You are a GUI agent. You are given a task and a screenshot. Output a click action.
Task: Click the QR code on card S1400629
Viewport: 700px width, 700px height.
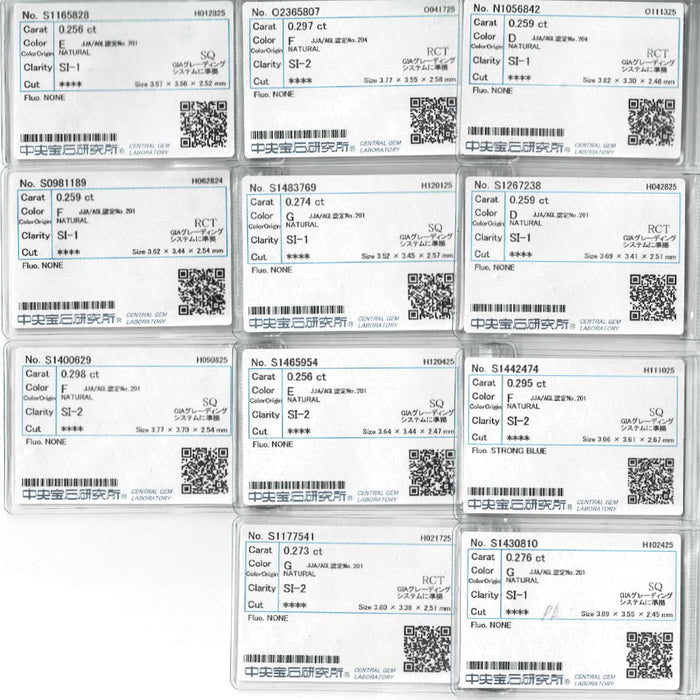204,471
